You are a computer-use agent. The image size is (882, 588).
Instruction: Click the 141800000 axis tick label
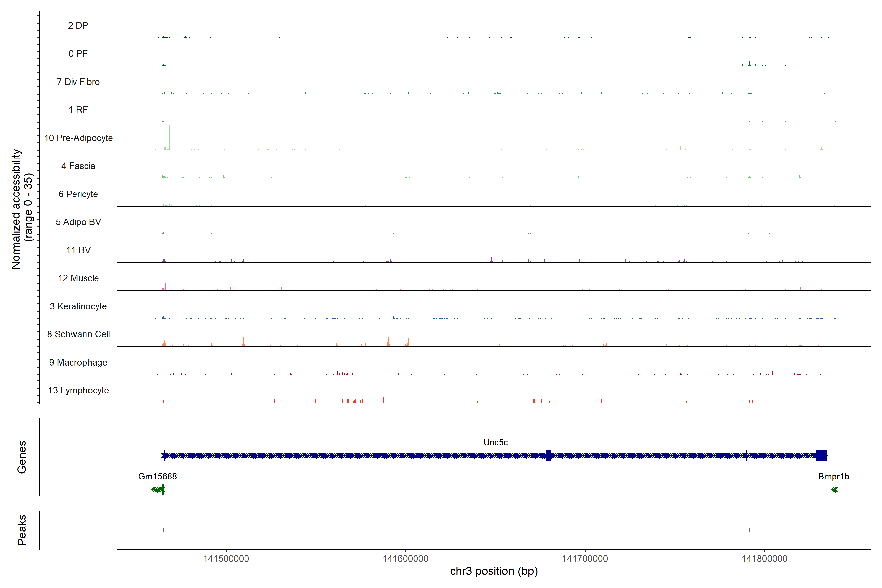(764, 558)
